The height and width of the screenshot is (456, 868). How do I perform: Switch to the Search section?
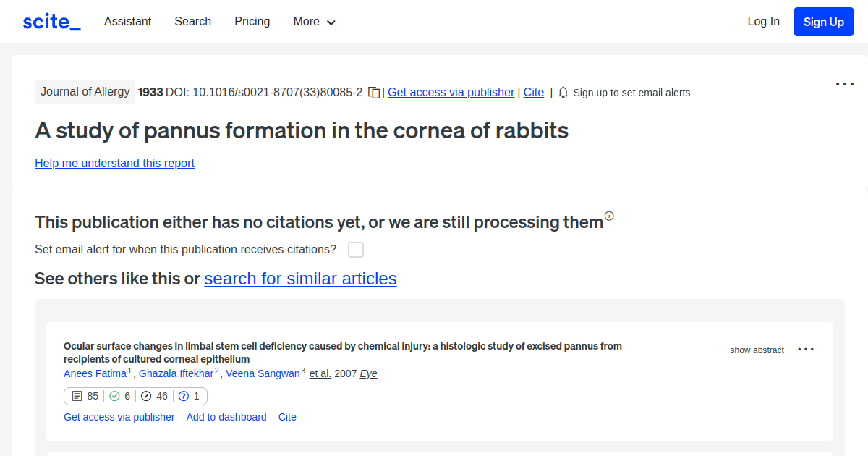pos(192,22)
